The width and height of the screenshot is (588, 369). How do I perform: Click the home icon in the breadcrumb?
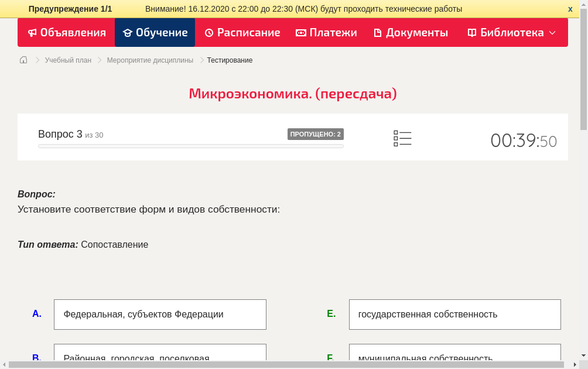pyautogui.click(x=23, y=59)
